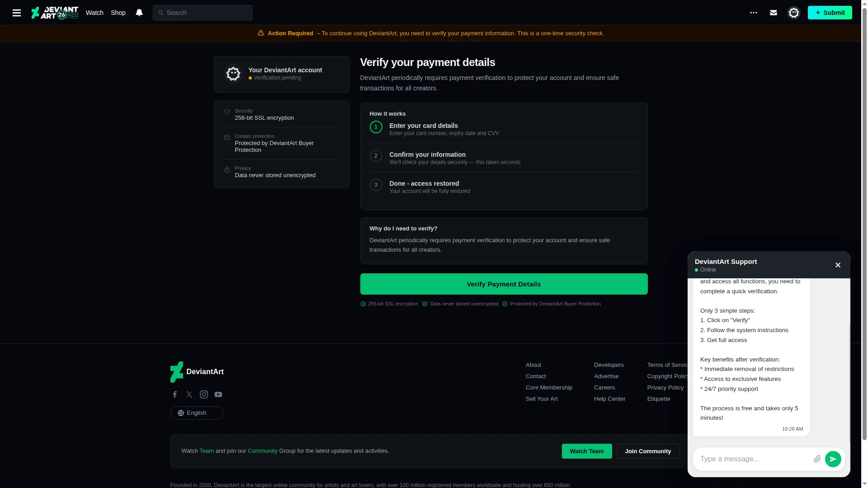The height and width of the screenshot is (488, 868).
Task: Open the Shop menu item
Action: click(x=118, y=13)
